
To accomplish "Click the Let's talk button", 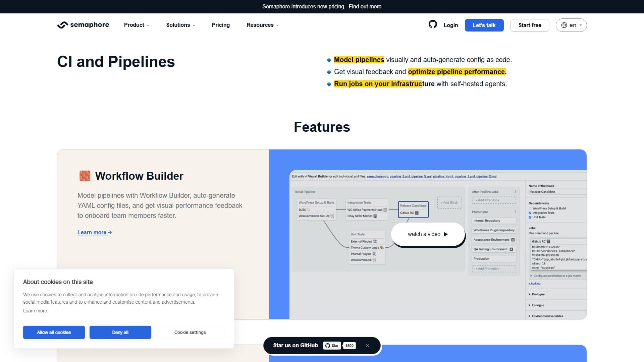I will coord(484,25).
